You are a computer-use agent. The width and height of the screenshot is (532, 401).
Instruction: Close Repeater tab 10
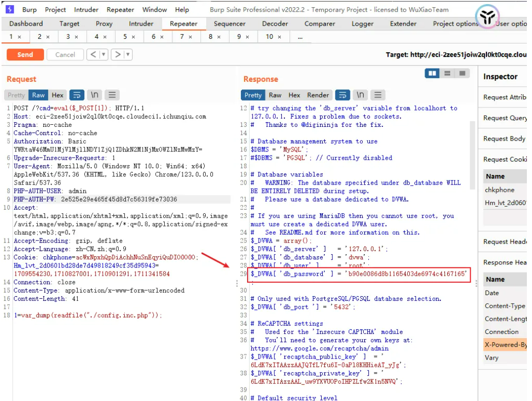tap(280, 37)
